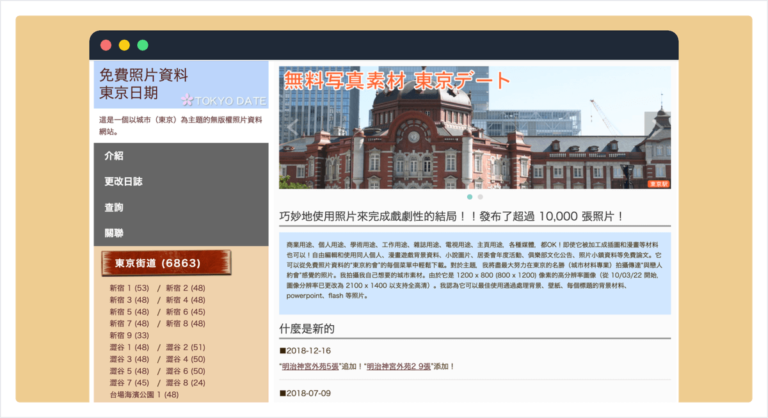Open the 介紹 menu item
768x418 pixels.
coord(181,156)
